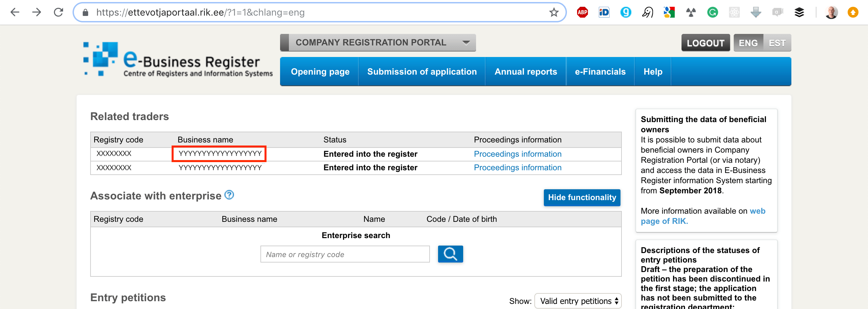This screenshot has width=868, height=309.
Task: Click the Grammarly extension icon
Action: [712, 13]
